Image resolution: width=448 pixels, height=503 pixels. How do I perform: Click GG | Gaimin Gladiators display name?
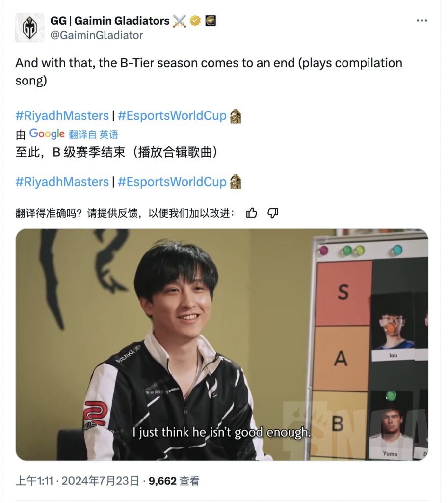110,21
